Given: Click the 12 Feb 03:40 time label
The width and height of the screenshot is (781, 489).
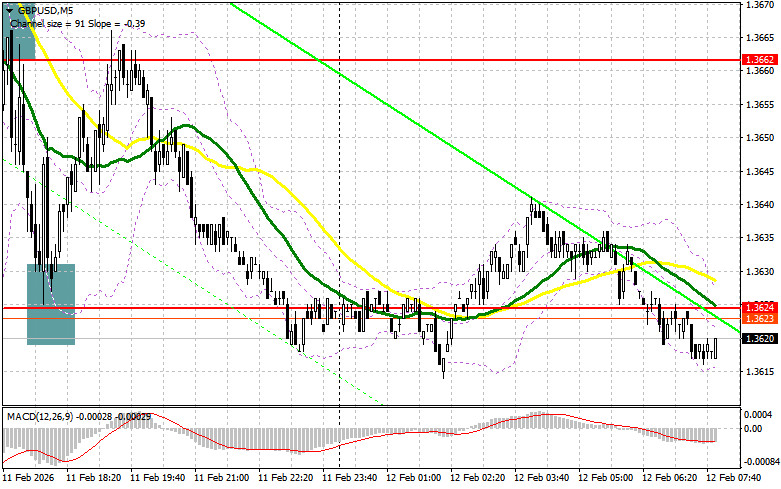Looking at the screenshot, I should coord(541,478).
